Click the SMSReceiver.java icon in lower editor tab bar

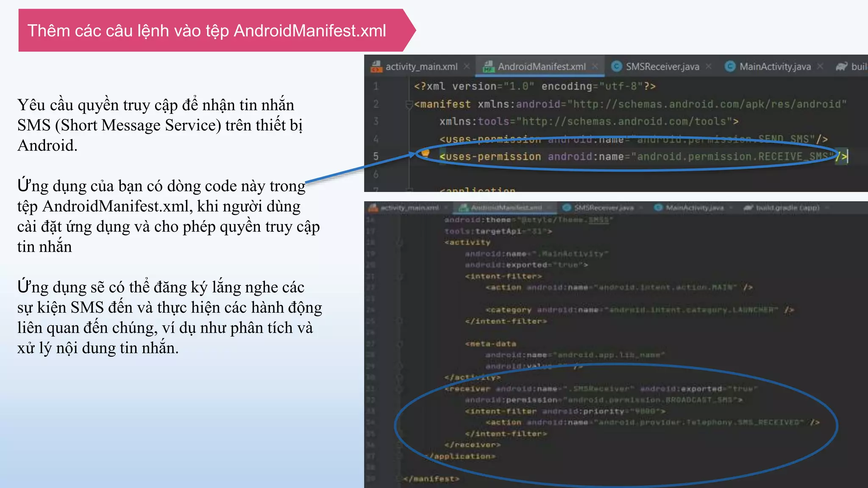[567, 208]
